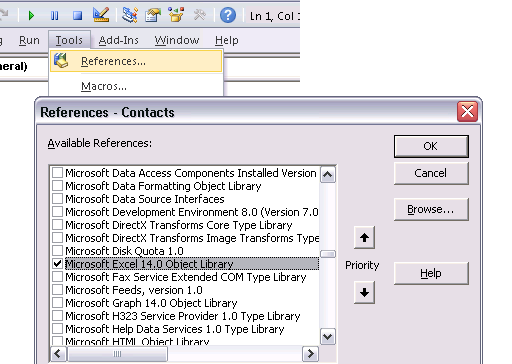Select 'Microsoft DirectX Transforms Core Type Library' text
Viewport: 512px width, 364px height.
click(x=179, y=225)
